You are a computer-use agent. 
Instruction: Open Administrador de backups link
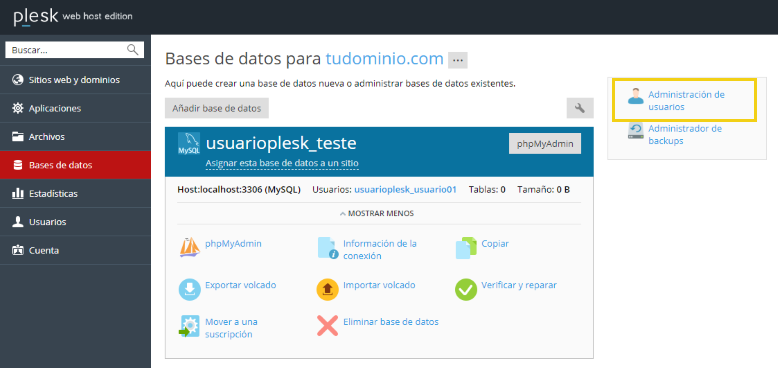coord(685,134)
